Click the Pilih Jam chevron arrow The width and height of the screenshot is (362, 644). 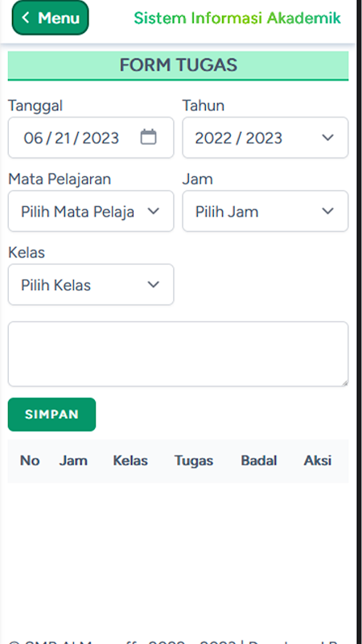coord(327,211)
